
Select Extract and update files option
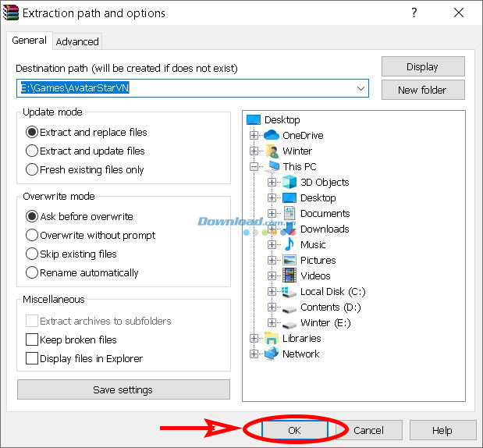click(x=85, y=151)
